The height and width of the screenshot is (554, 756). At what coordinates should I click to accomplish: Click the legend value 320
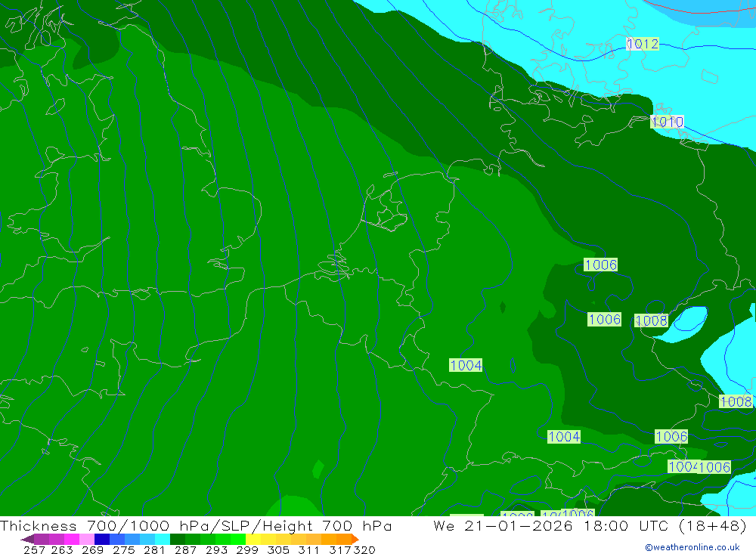[364, 549]
